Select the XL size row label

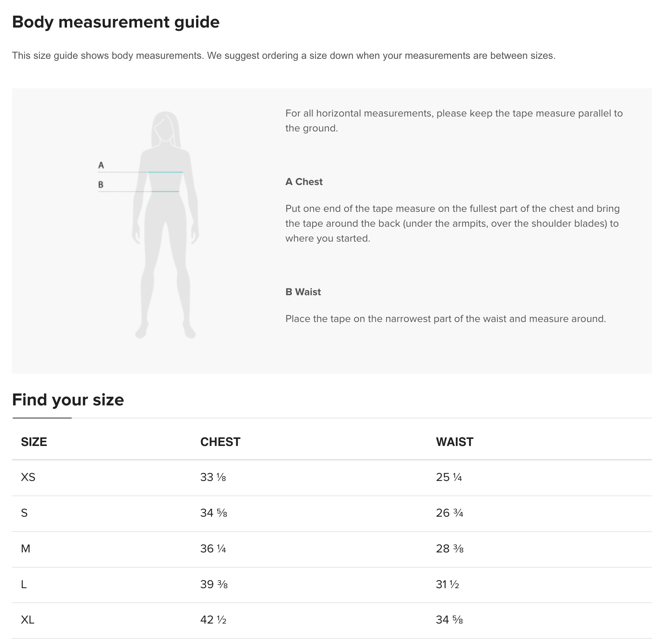[28, 620]
